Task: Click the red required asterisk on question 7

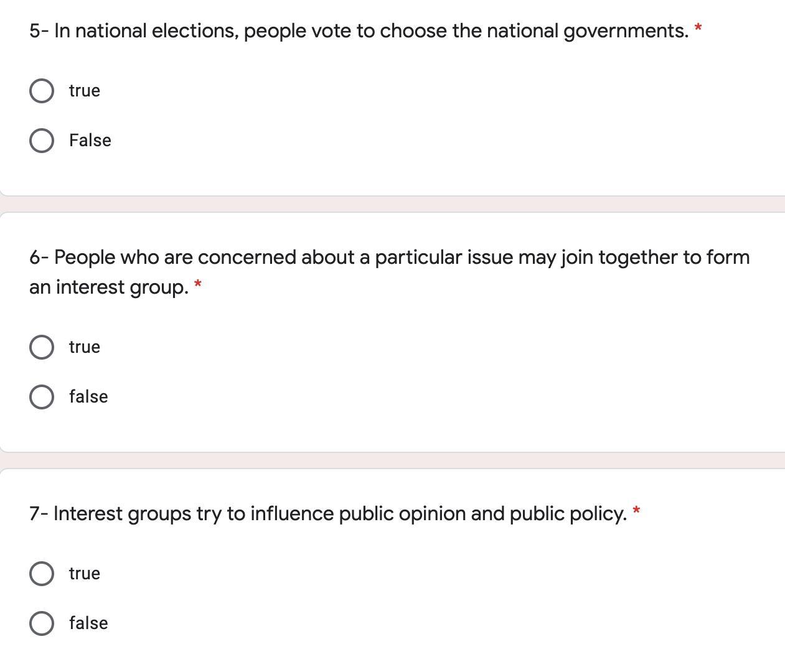Action: tap(636, 511)
